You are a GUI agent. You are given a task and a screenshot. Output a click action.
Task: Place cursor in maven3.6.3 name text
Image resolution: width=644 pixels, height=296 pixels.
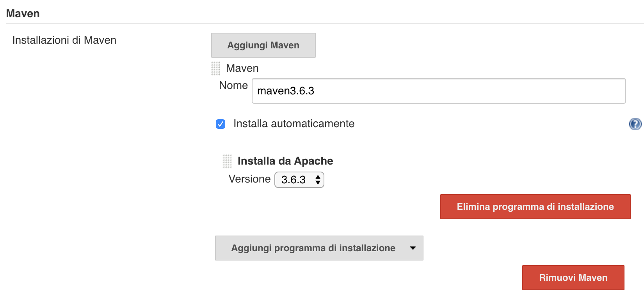pyautogui.click(x=286, y=91)
